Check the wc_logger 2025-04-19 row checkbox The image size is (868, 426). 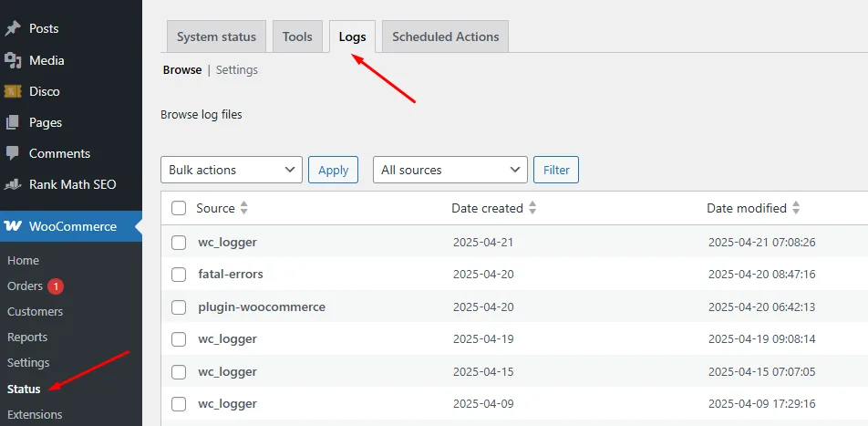179,339
